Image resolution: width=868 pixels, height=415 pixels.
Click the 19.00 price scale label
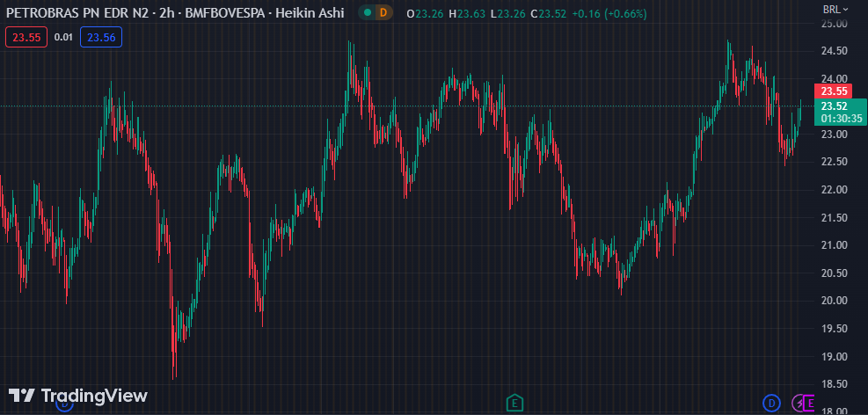click(835, 356)
